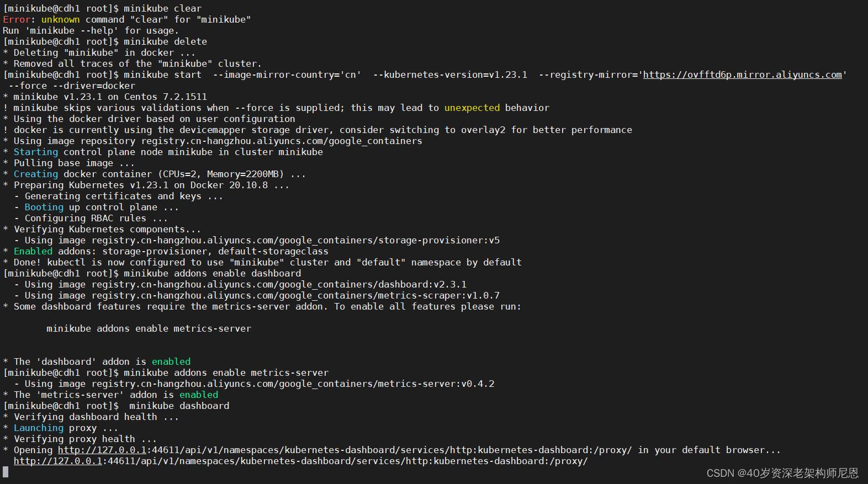Click the cyan 'Launching' word

(38, 428)
